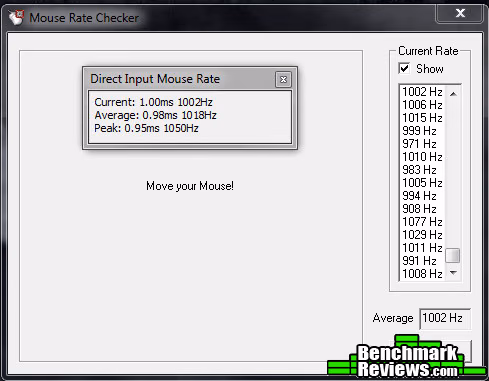Select the 1006 Hz list entry
The width and height of the screenshot is (489, 381).
(422, 105)
